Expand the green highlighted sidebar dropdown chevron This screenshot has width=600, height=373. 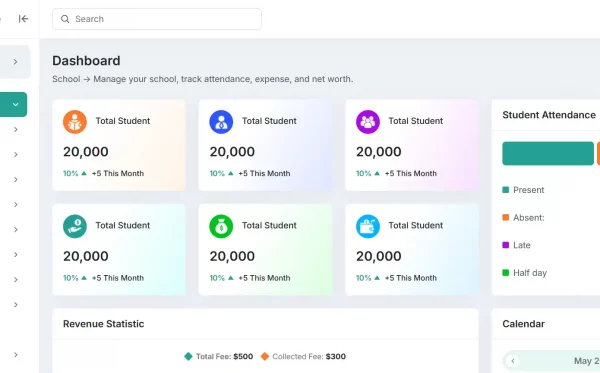pyautogui.click(x=15, y=104)
